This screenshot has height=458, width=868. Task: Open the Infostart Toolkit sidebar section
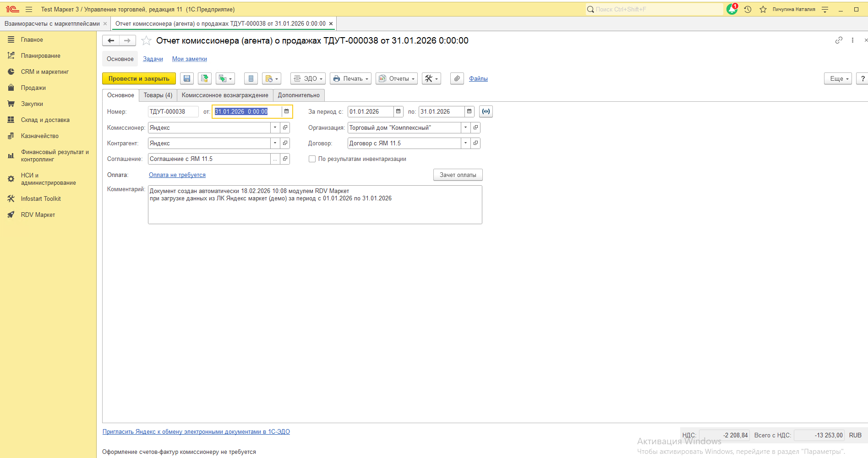coord(41,199)
